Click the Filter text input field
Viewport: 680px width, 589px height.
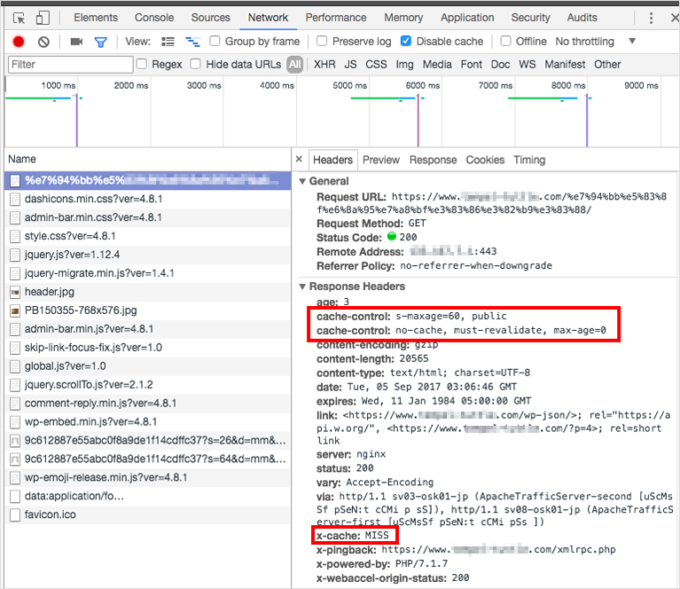(70, 65)
